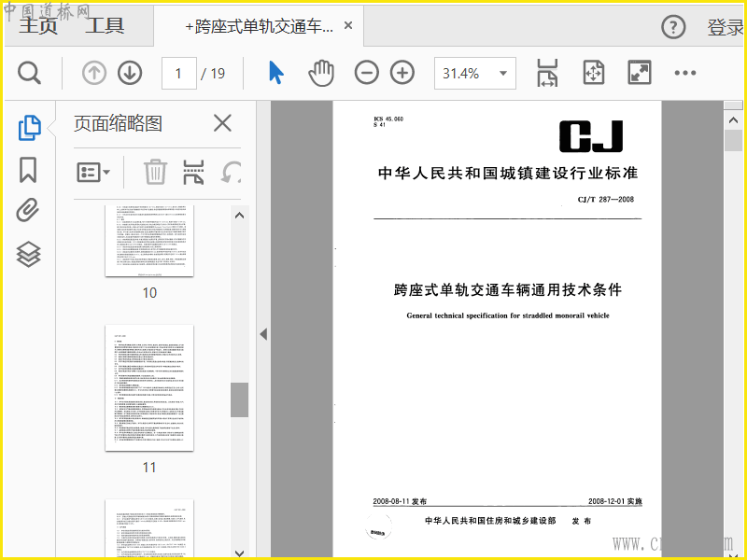Image resolution: width=747 pixels, height=560 pixels.
Task: Open the help question mark icon
Action: click(x=673, y=27)
